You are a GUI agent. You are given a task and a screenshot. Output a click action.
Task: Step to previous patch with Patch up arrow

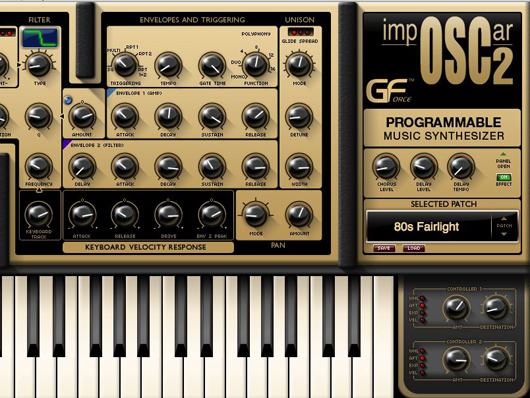(504, 218)
